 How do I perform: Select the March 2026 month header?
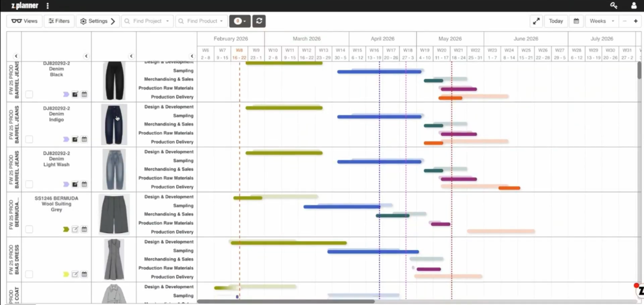307,39
